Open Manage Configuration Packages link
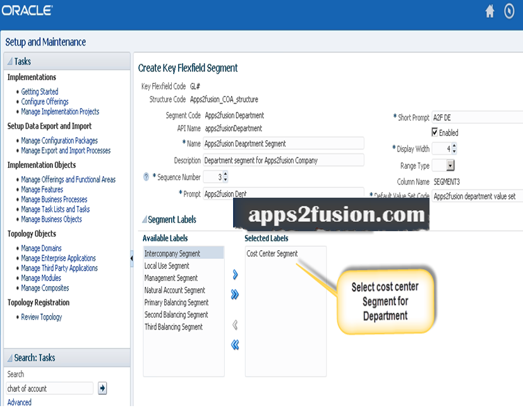The width and height of the screenshot is (523, 420). [x=59, y=140]
